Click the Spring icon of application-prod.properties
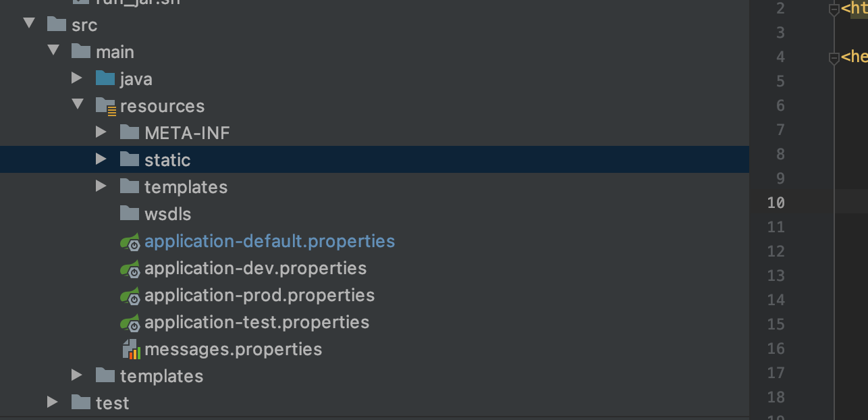 [130, 296]
